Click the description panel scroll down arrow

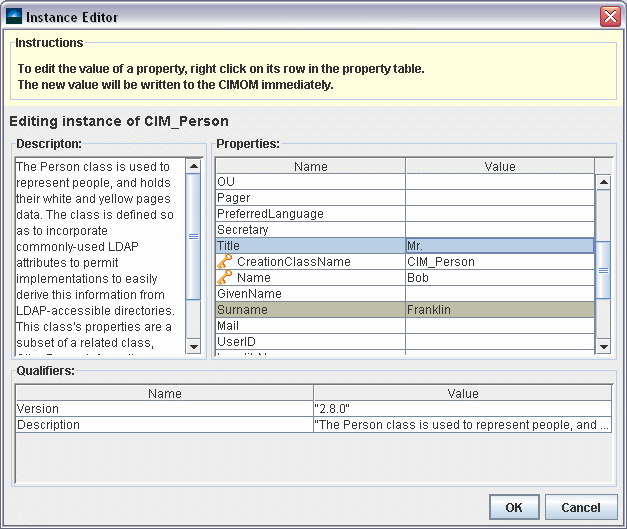194,347
